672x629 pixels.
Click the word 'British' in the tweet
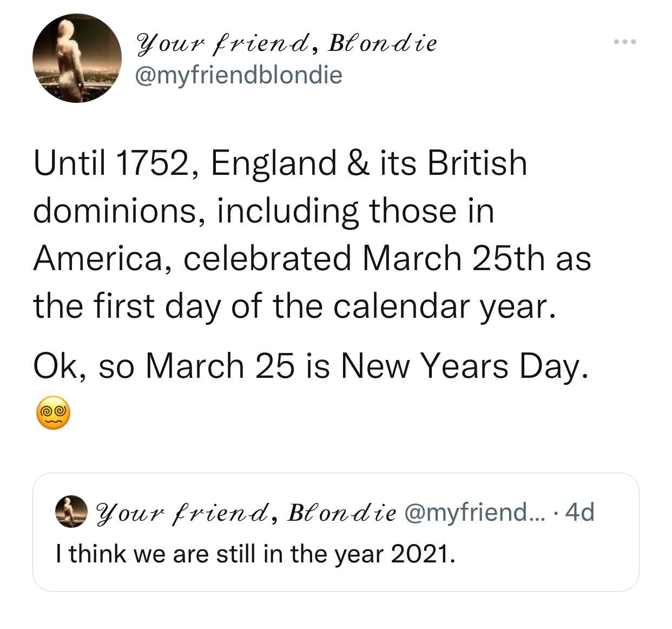[477, 164]
